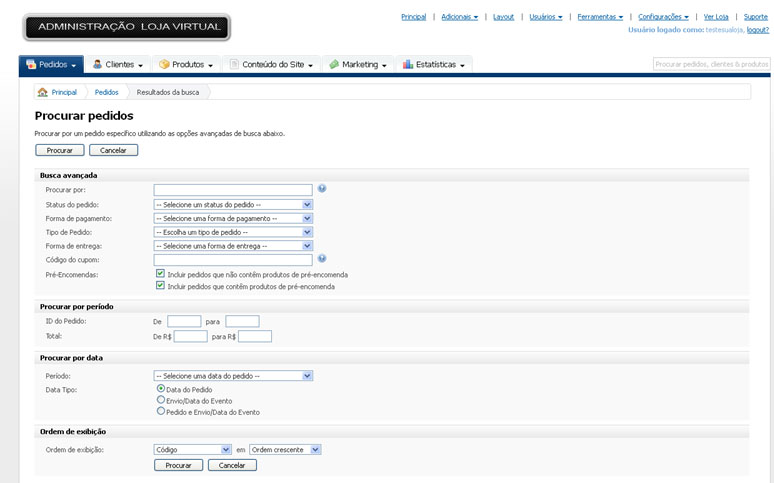
Task: Click the testesualoja username text
Action: [x=724, y=30]
